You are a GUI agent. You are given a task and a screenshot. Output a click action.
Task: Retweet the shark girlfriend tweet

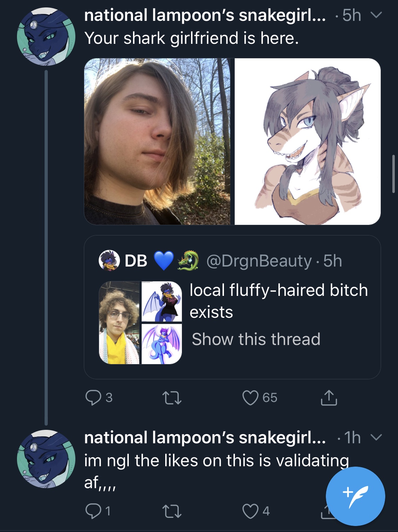click(172, 398)
